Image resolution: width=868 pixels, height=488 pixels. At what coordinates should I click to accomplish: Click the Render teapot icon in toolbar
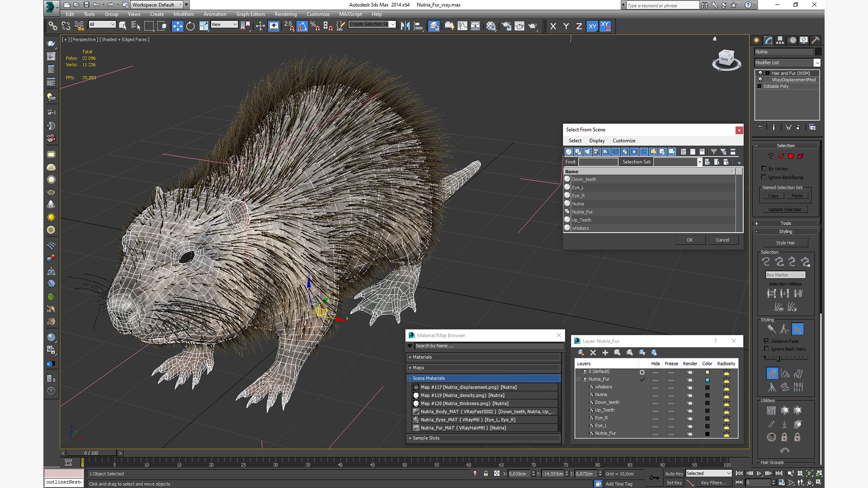pos(533,26)
